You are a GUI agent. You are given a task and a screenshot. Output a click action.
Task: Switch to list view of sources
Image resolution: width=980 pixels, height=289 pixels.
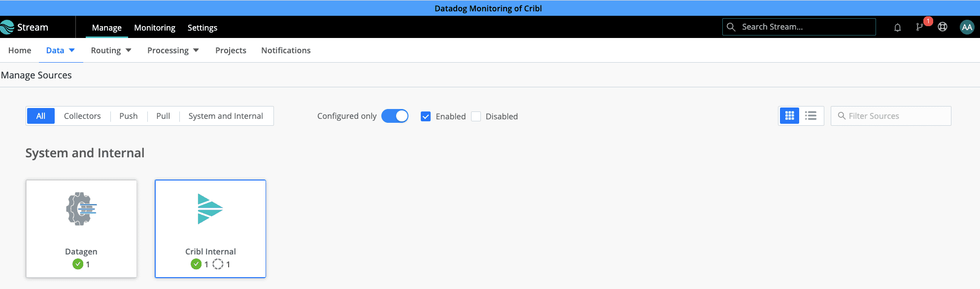coord(811,116)
